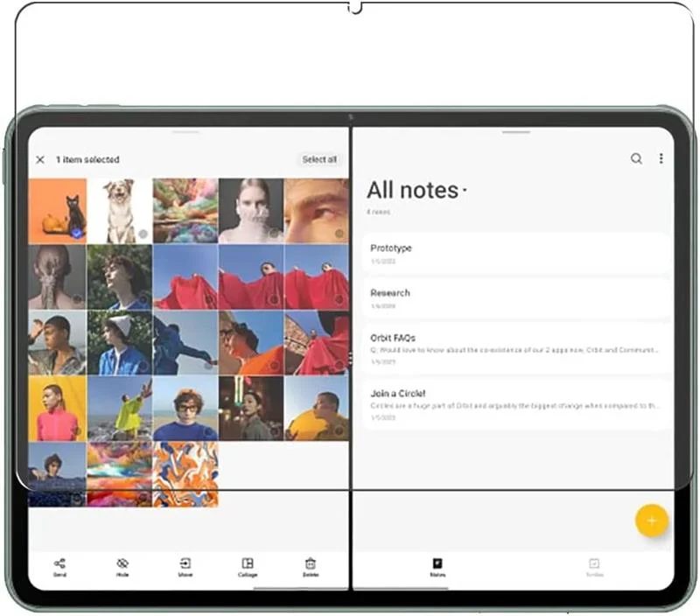This screenshot has height=616, width=700.
Task: Switch to the Notes tab
Action: 437,567
